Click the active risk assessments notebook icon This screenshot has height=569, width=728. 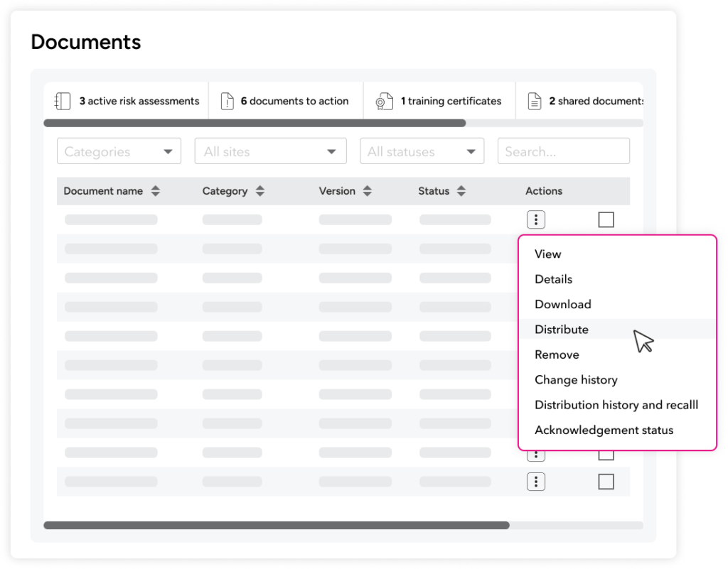(x=63, y=101)
